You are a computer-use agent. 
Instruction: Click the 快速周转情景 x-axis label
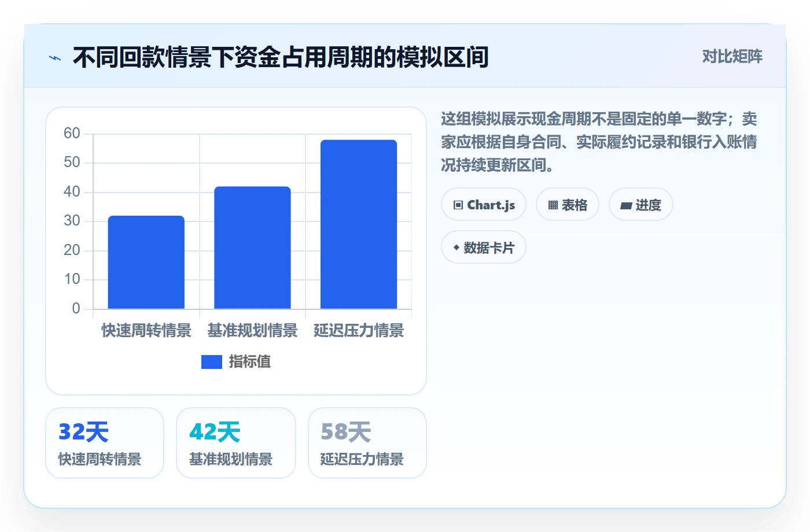tap(146, 331)
